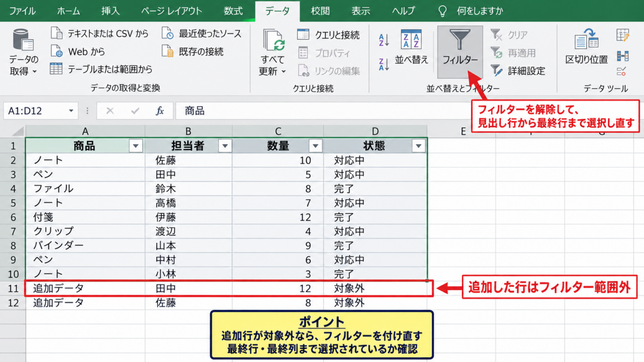The image size is (644, 362).
Task: Click the fx insert function icon
Action: 159,111
